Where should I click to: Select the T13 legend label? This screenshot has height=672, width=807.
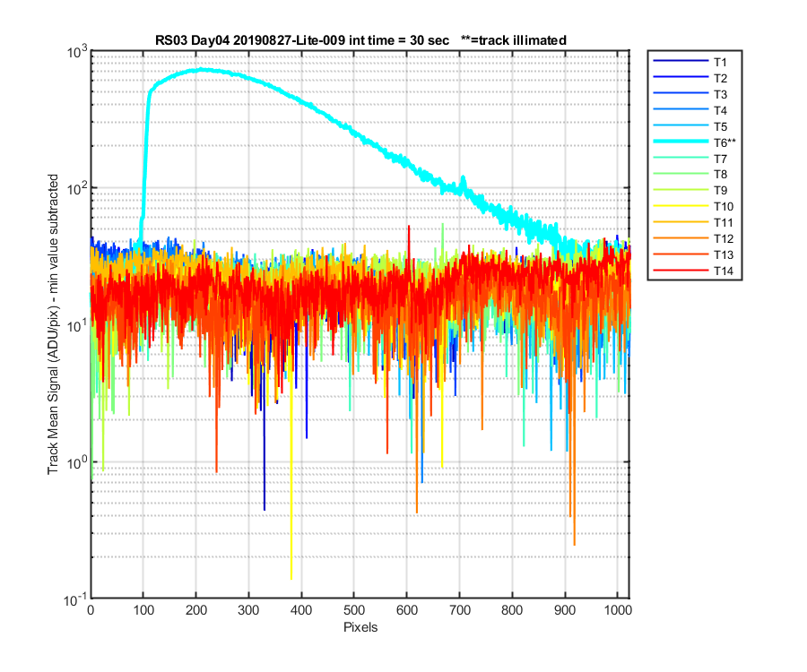723,255
